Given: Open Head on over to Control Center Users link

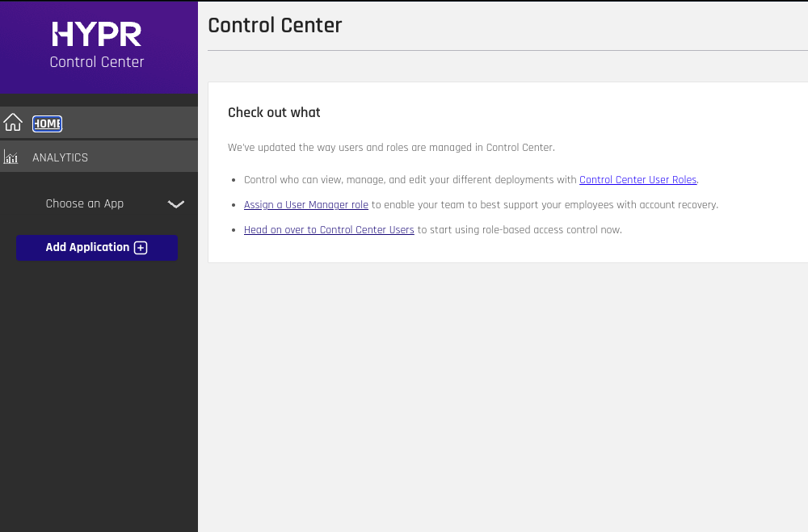Looking at the screenshot, I should 329,230.
